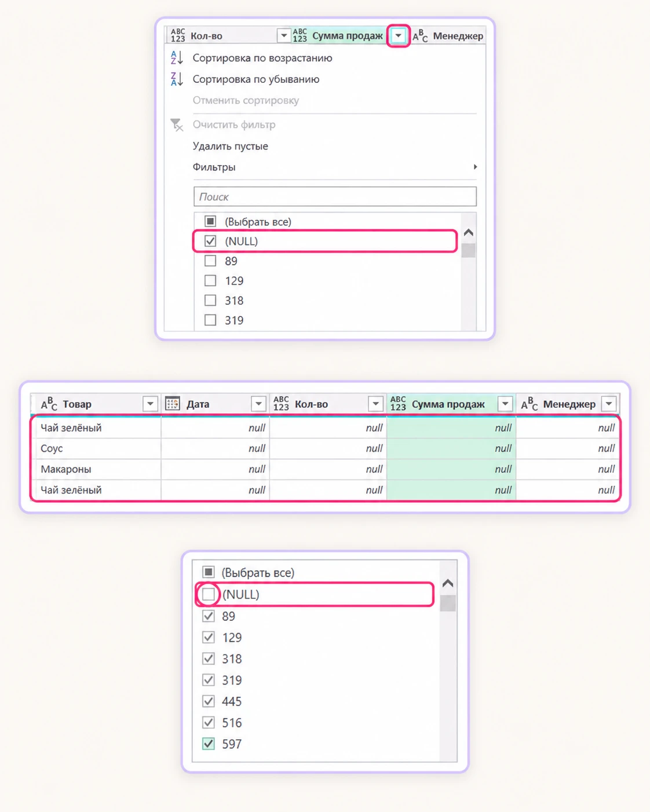
Task: Open Кол-во filter arrow above the menu
Action: point(283,36)
